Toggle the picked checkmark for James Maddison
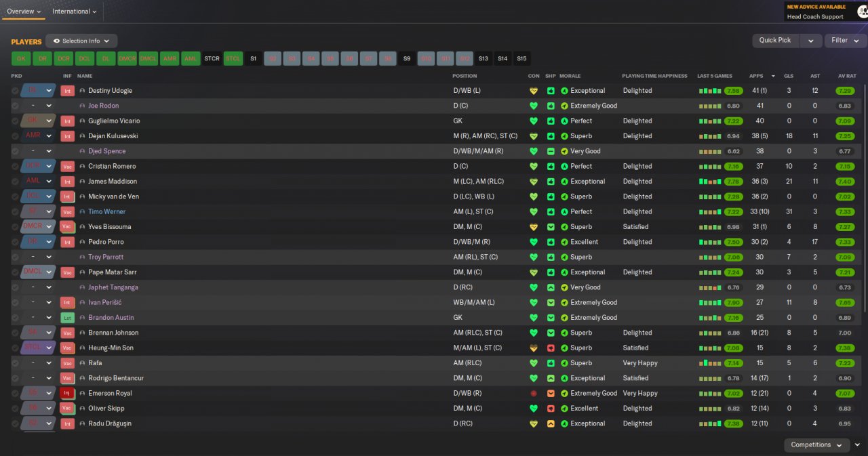The image size is (868, 456). (x=15, y=182)
